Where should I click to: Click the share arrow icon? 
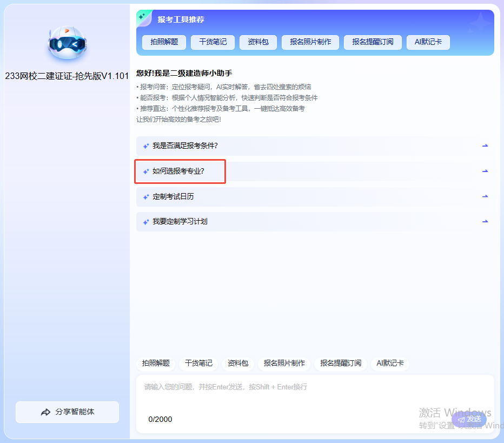tap(45, 412)
